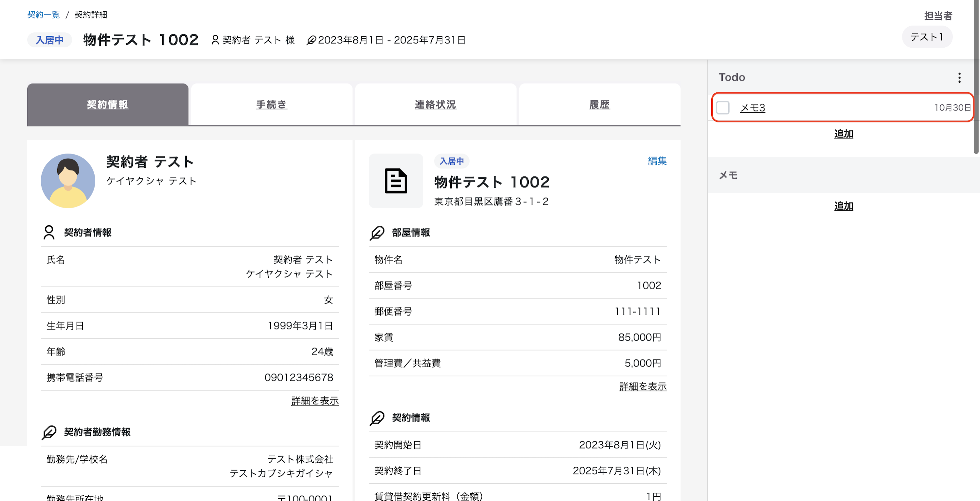Image resolution: width=980 pixels, height=501 pixels.
Task: Click 編集 on the property card
Action: (x=657, y=161)
